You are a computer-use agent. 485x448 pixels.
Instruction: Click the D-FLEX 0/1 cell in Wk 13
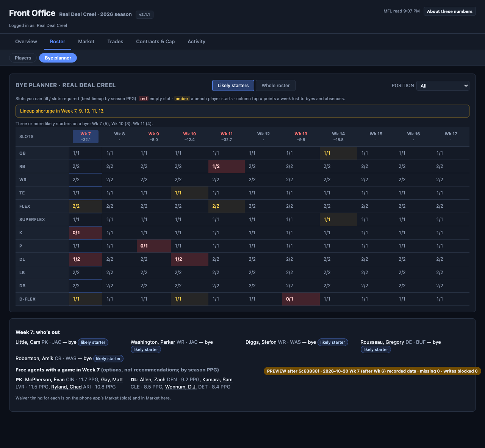coord(301,299)
